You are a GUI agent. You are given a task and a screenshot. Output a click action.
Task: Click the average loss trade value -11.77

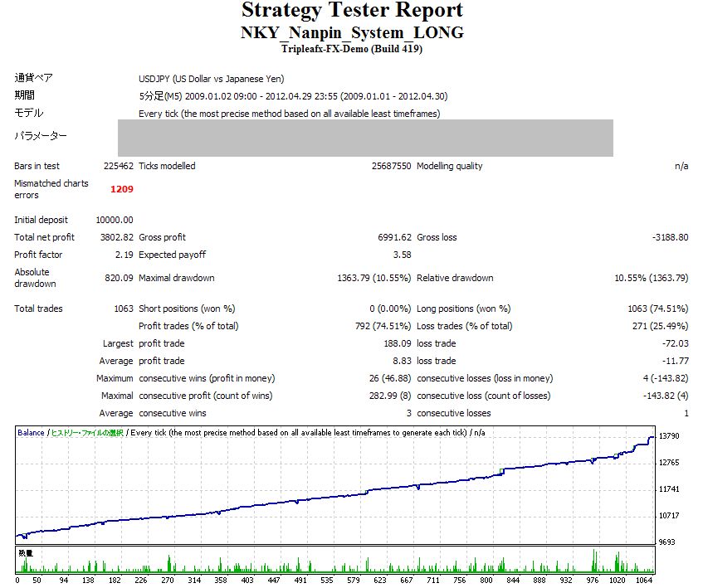[676, 362]
